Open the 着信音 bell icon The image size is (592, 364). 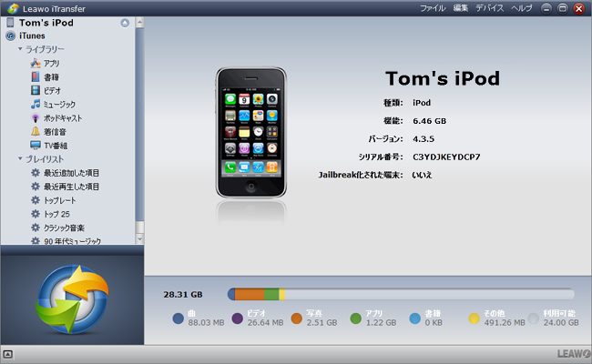pos(36,132)
